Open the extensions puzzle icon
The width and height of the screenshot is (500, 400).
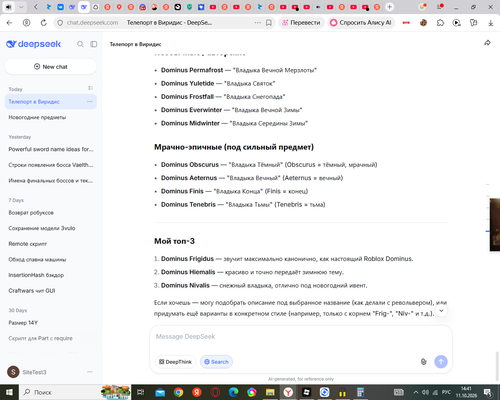coord(440,23)
